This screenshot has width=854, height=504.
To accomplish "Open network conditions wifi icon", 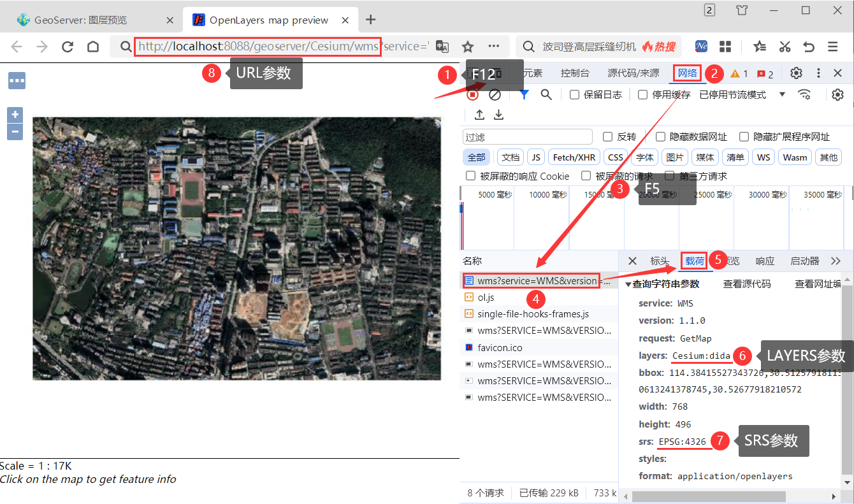I will (x=805, y=94).
